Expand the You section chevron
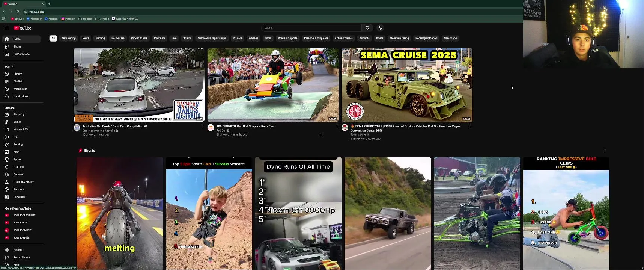Viewport: 644px width, 270px height. coord(12,66)
